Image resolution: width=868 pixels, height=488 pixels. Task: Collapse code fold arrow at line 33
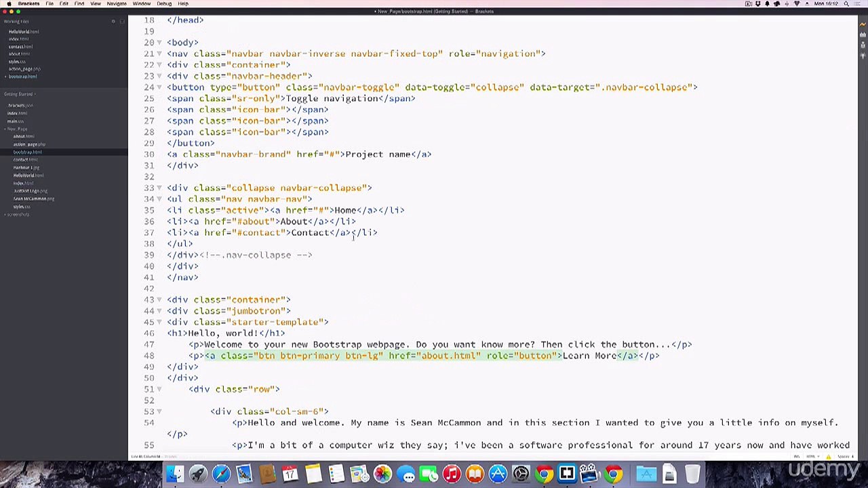(159, 188)
